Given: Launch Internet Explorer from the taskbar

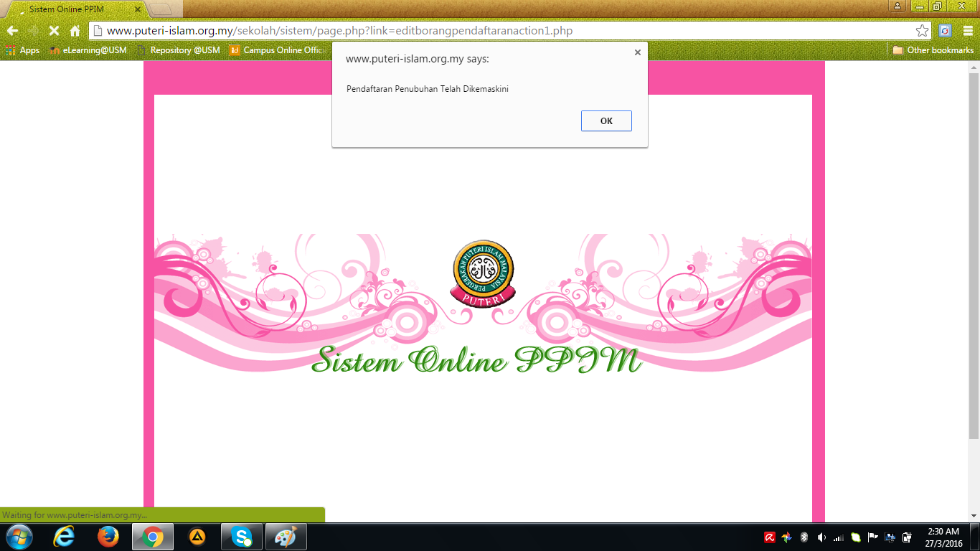Looking at the screenshot, I should tap(65, 537).
